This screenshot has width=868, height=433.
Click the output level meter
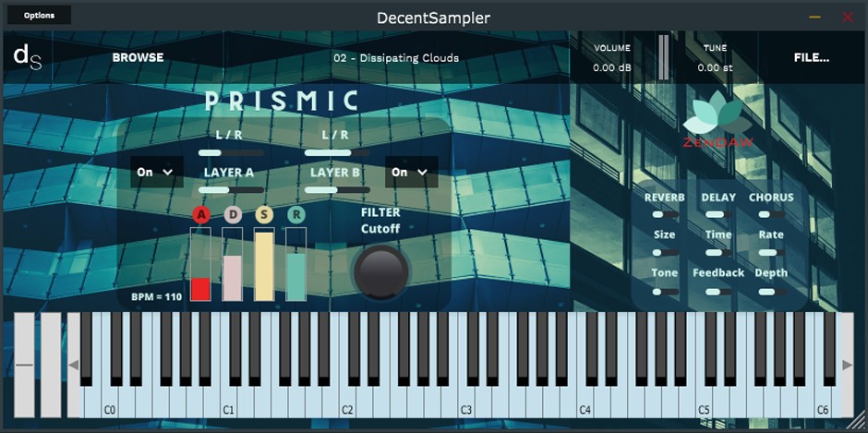tap(663, 57)
